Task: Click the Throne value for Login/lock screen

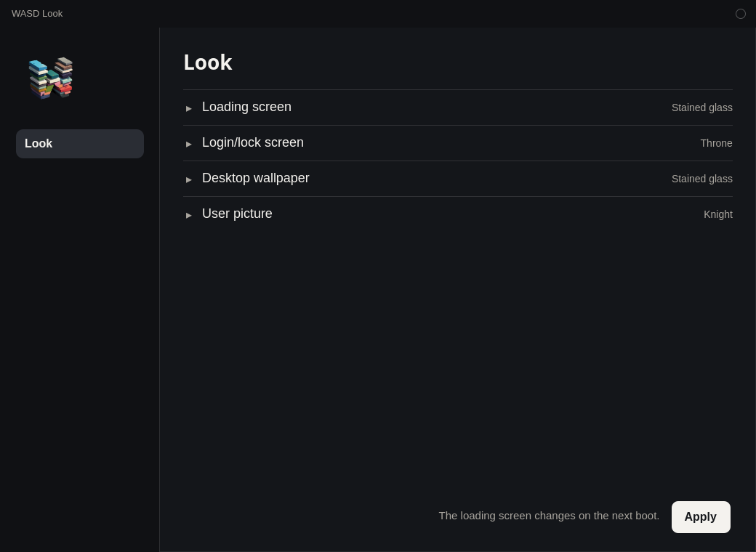Action: point(716,144)
